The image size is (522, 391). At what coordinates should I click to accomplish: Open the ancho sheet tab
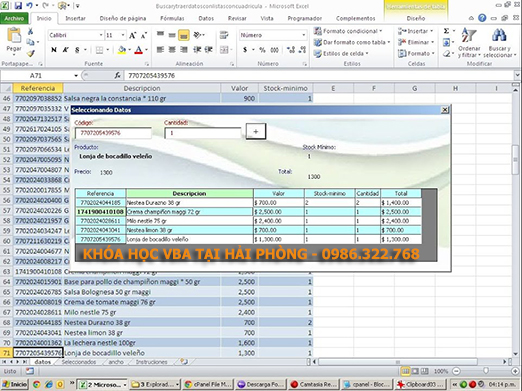116,362
